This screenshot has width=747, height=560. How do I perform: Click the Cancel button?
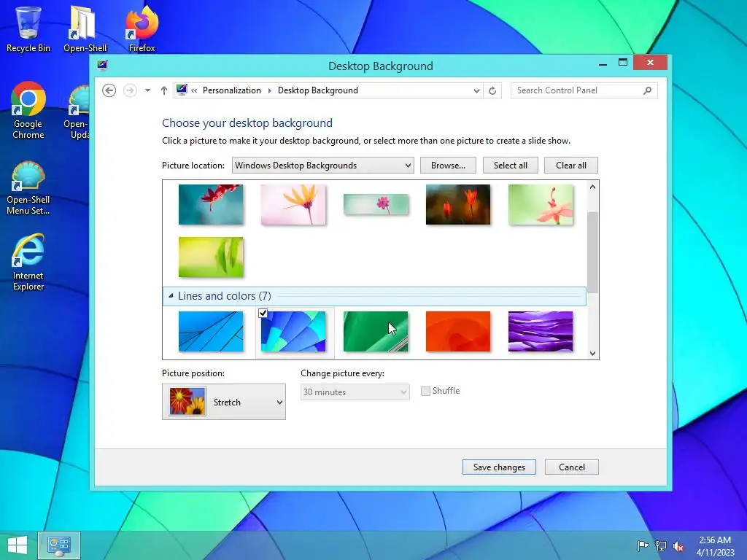(572, 467)
